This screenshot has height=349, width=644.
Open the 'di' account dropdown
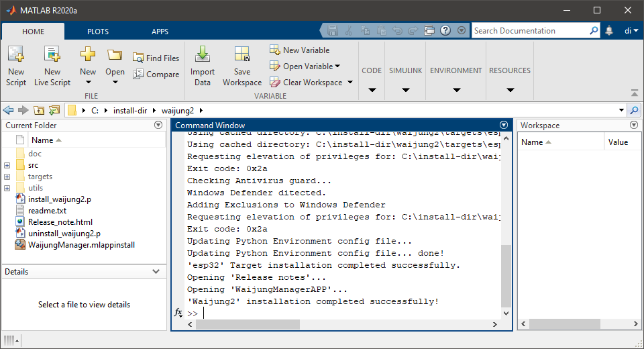pos(631,31)
